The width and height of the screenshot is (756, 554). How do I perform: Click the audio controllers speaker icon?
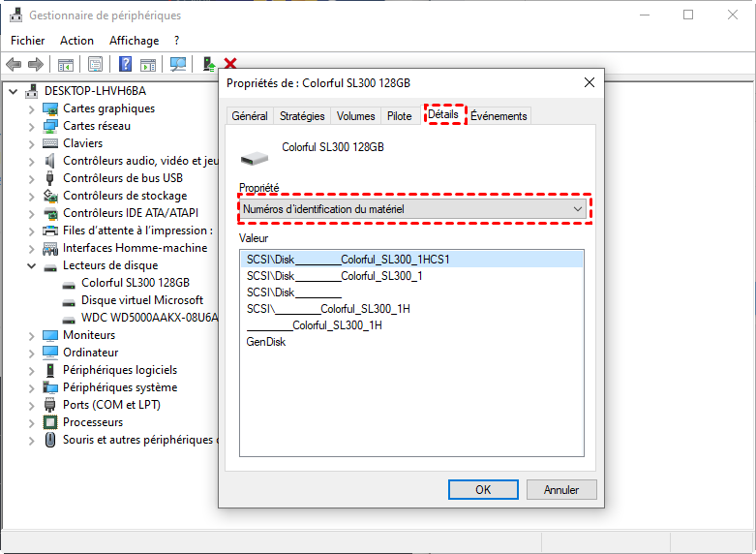pyautogui.click(x=49, y=161)
